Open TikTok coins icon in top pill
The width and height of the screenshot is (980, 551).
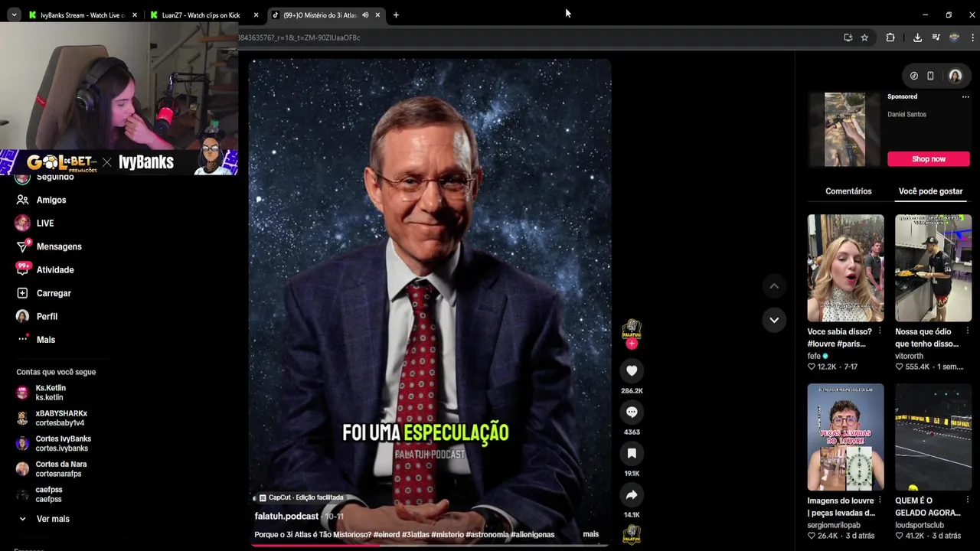(x=914, y=76)
